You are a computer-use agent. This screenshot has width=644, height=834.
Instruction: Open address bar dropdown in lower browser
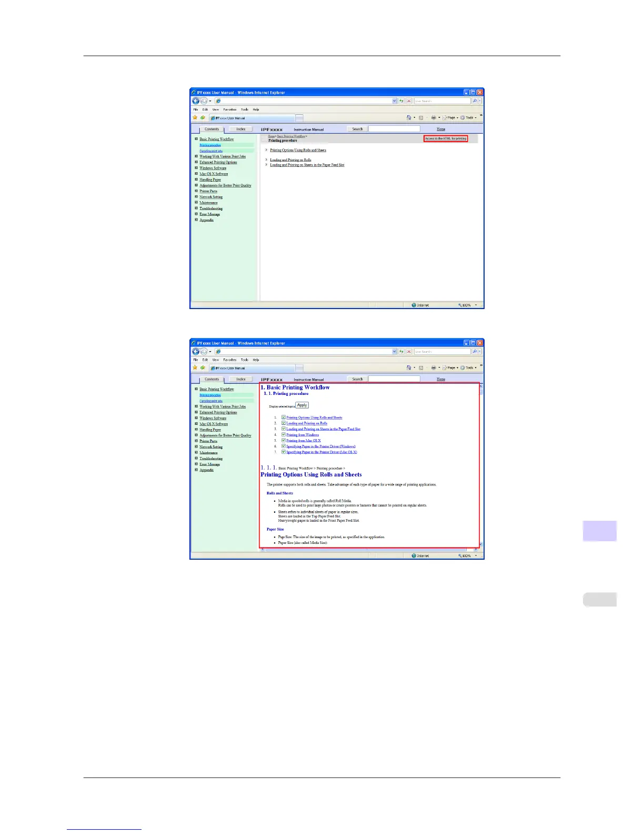394,352
